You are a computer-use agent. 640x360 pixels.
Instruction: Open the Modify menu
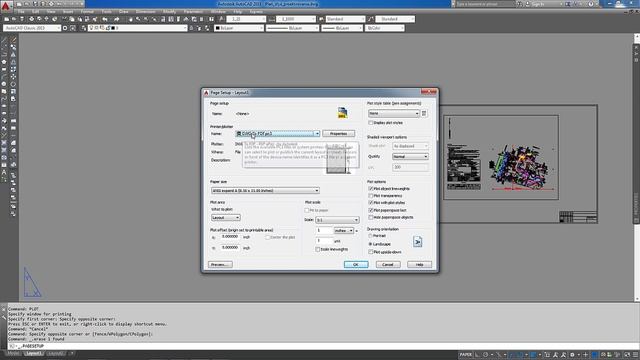(x=169, y=12)
